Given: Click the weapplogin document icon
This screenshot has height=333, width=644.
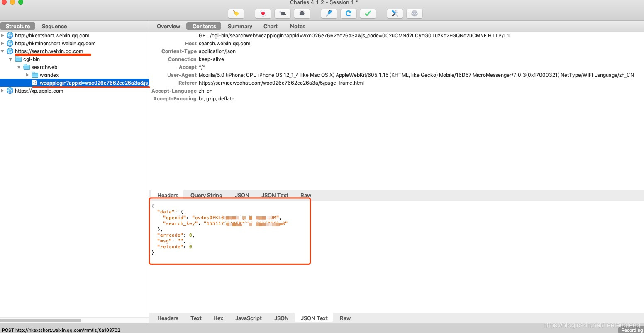Looking at the screenshot, I should pos(35,83).
